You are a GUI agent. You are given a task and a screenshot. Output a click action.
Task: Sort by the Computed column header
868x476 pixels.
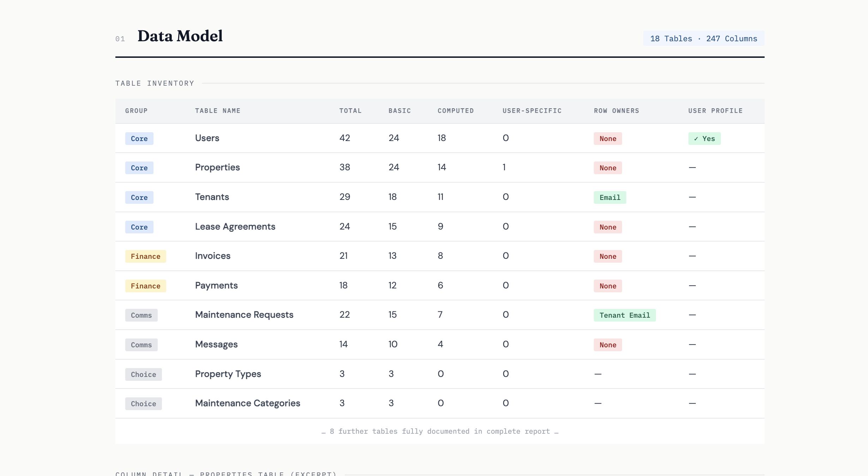tap(456, 111)
